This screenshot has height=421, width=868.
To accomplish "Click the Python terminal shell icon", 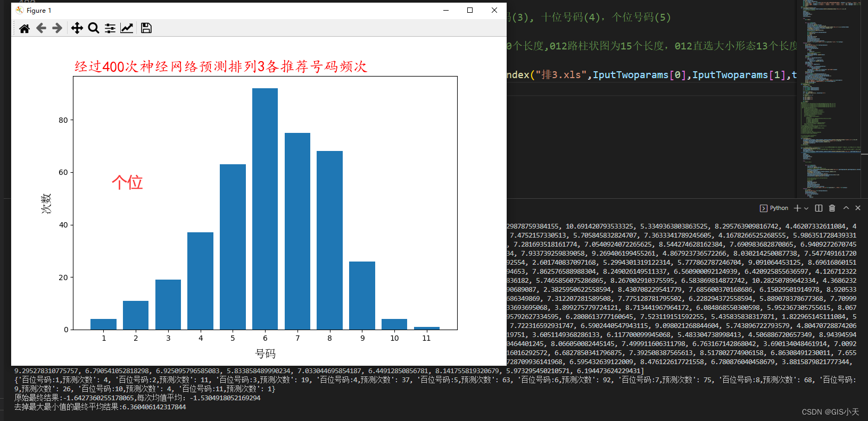I will click(764, 208).
